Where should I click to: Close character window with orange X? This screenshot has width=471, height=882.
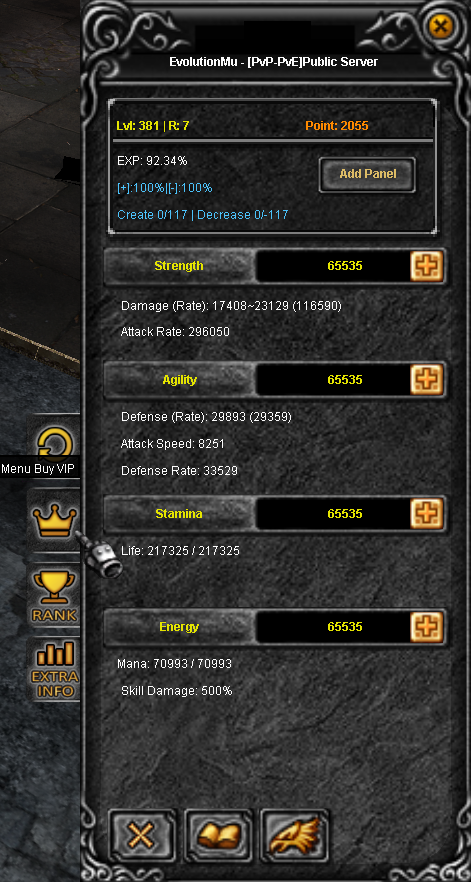pos(441,26)
